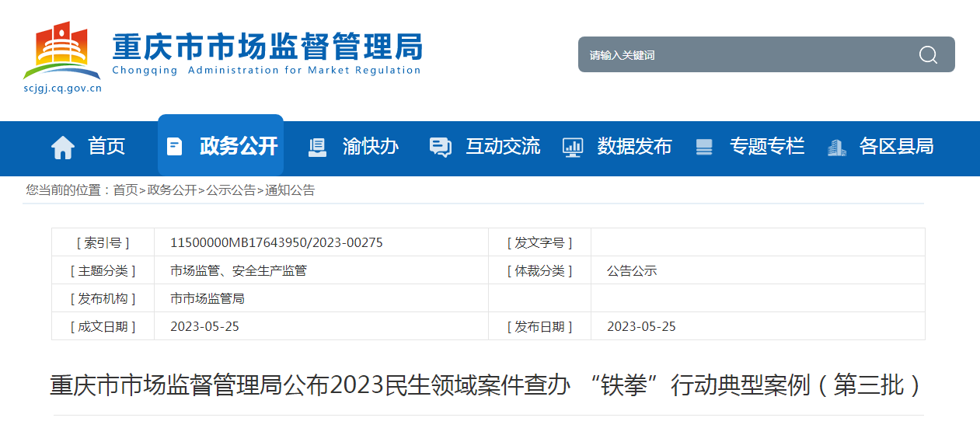980x428 pixels.
Task: Click the publishing agency value 市市场监管局
Action: 208,298
